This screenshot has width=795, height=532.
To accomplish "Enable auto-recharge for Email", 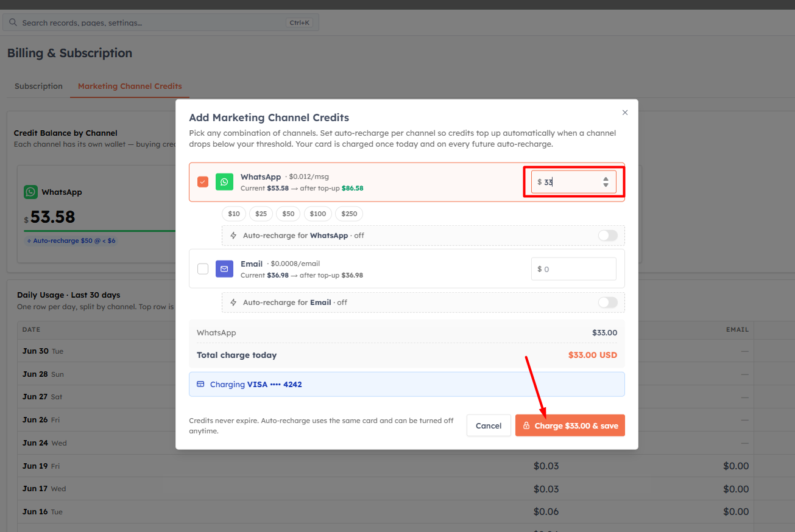I will (x=607, y=303).
